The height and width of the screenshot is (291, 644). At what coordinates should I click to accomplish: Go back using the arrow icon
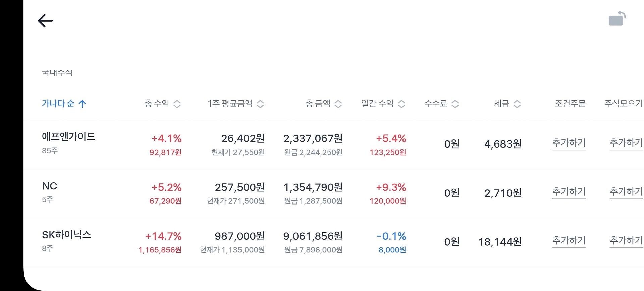[45, 21]
